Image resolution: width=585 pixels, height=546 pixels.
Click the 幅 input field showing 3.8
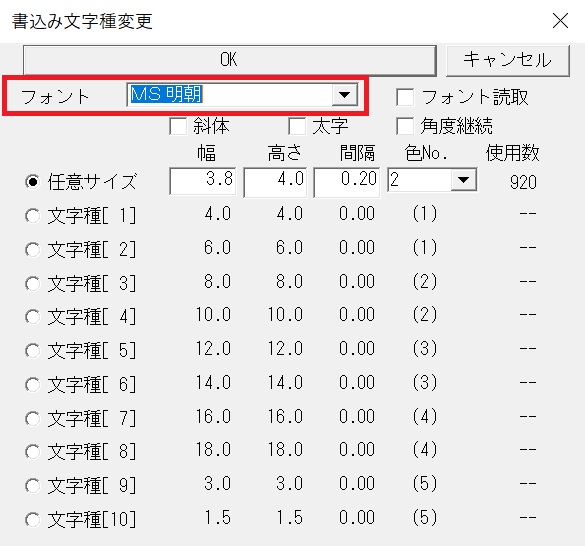click(203, 181)
